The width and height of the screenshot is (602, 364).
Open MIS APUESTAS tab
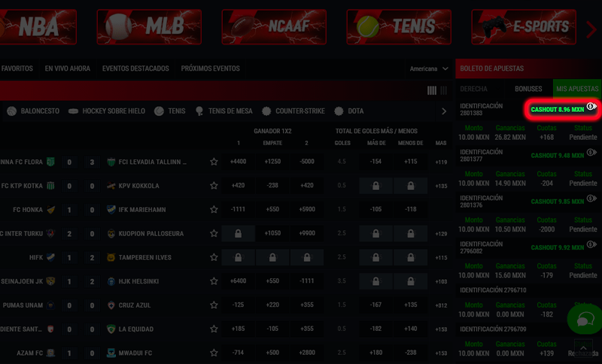tap(577, 89)
